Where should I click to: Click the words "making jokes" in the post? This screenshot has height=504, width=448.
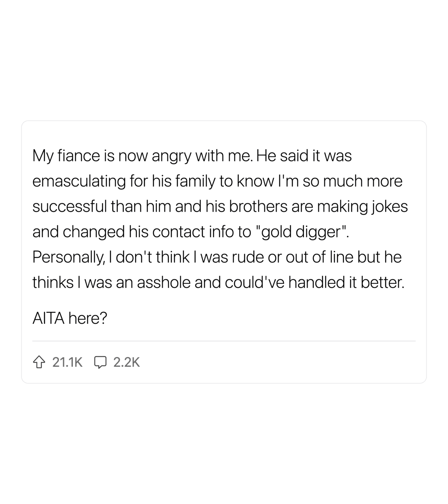(x=363, y=207)
